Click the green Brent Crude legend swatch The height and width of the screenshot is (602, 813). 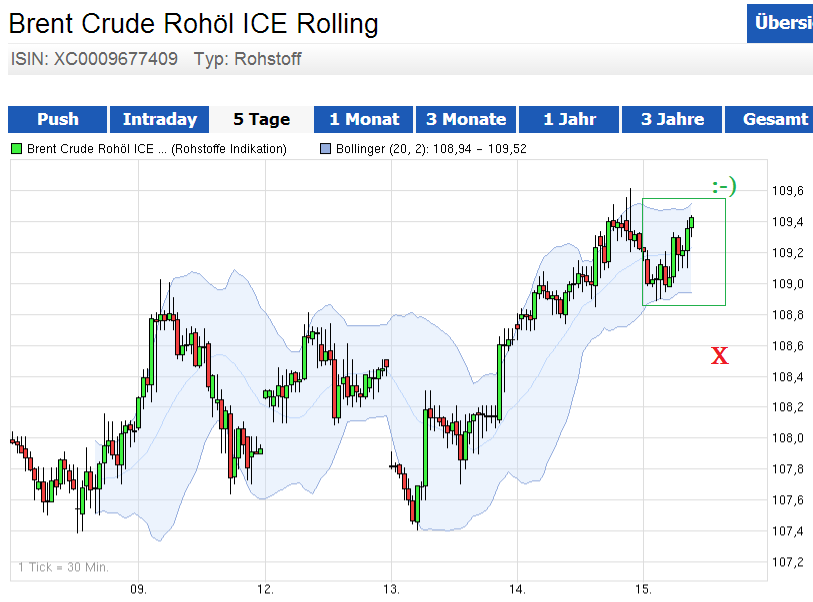[x=16, y=149]
